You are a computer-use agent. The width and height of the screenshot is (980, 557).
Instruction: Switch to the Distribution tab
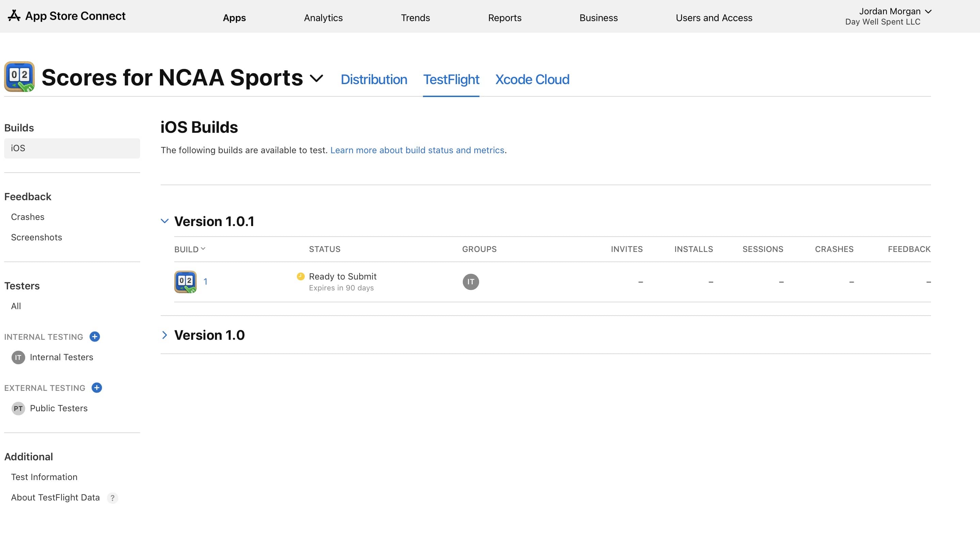pyautogui.click(x=373, y=80)
